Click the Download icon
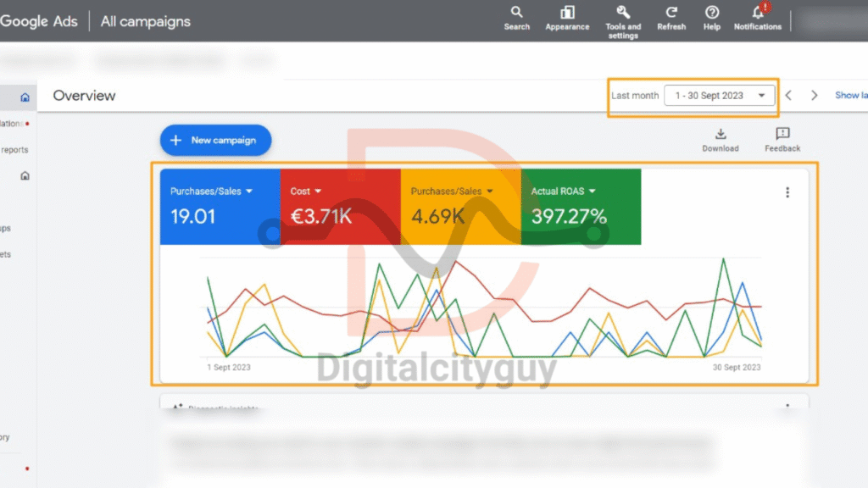The width and height of the screenshot is (868, 488). click(720, 134)
